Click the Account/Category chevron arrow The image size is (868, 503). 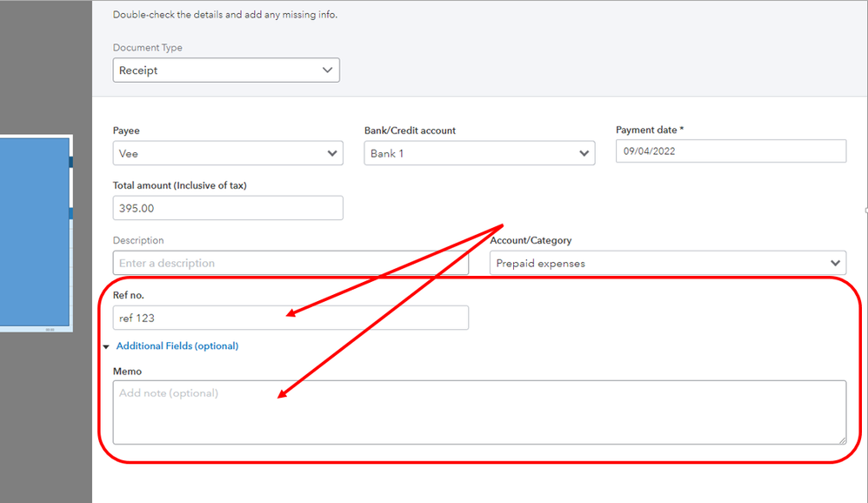coord(836,263)
